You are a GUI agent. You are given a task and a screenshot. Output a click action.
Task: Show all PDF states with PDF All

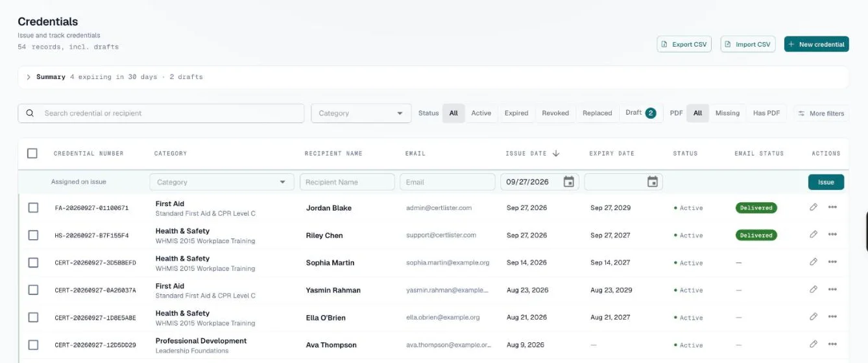tap(697, 113)
